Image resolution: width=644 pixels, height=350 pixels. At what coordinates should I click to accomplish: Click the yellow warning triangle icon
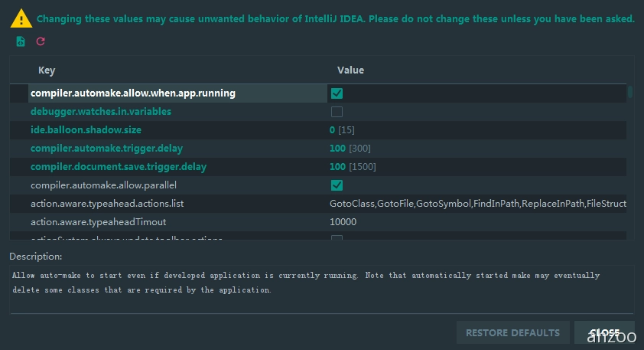click(x=21, y=18)
